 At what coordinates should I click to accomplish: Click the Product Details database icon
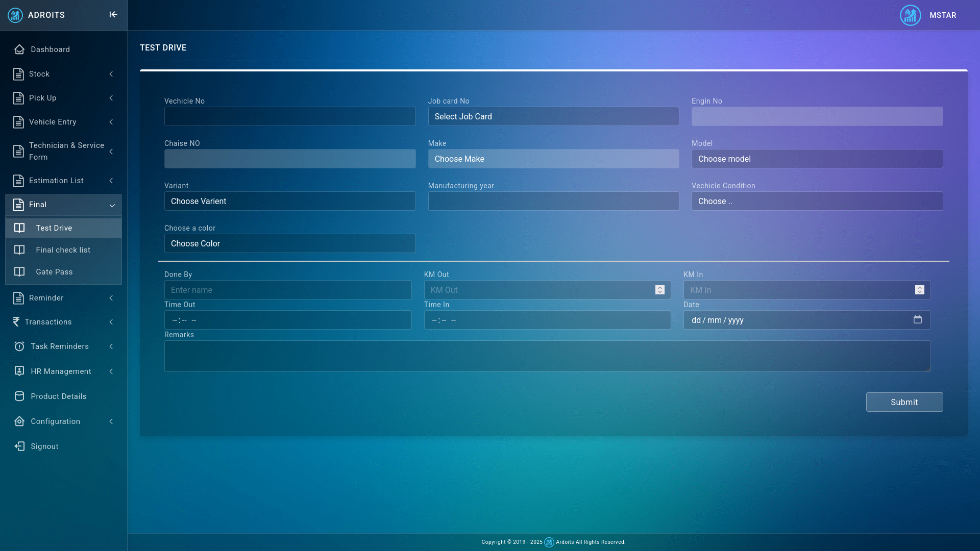click(19, 396)
